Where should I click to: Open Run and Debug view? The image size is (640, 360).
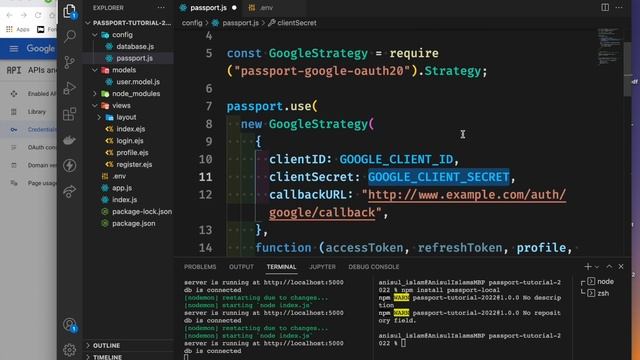70,88
